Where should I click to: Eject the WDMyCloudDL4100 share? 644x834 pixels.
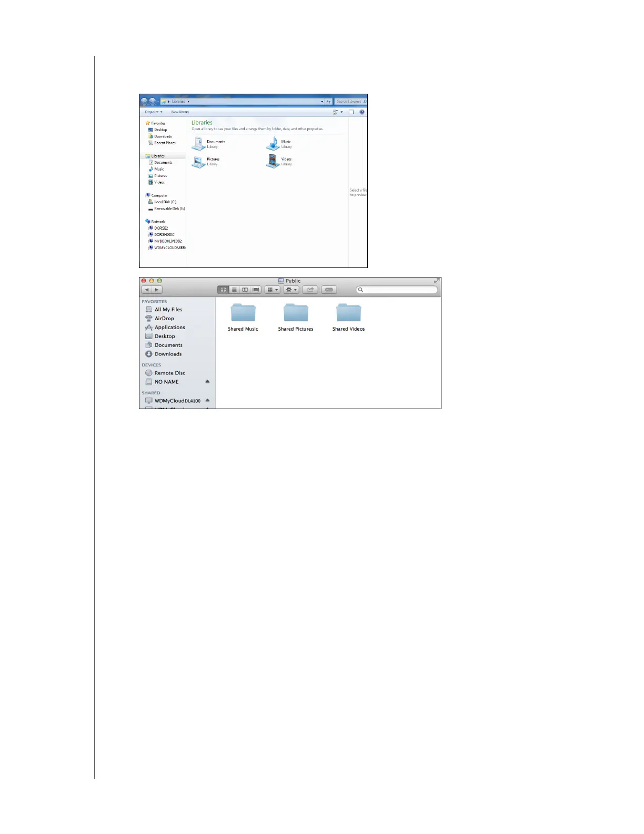pos(207,401)
